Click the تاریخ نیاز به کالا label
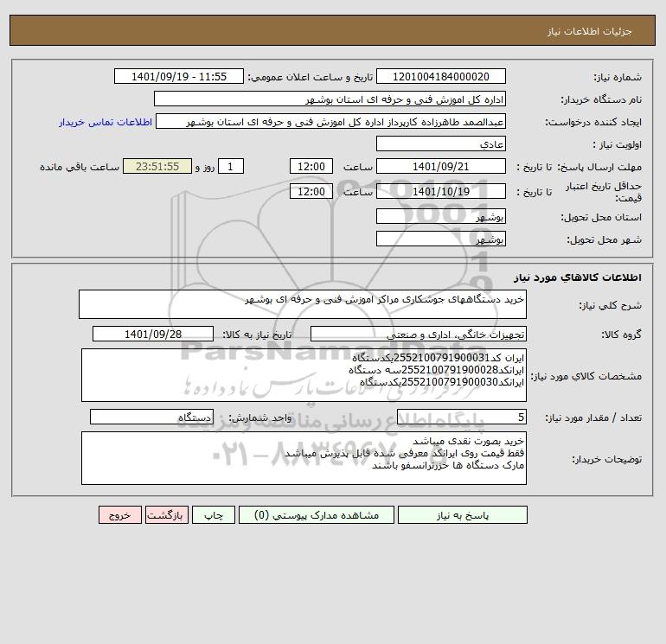The image size is (666, 644). (257, 335)
